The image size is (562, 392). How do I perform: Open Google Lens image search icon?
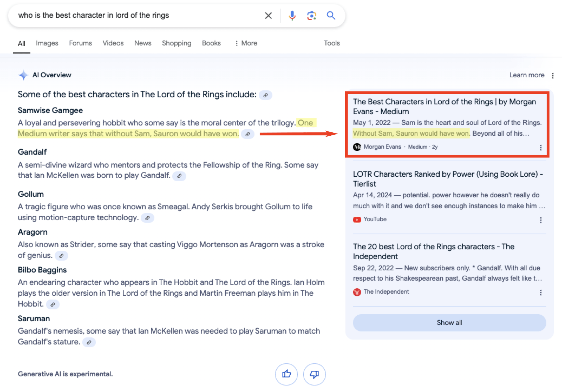[311, 16]
